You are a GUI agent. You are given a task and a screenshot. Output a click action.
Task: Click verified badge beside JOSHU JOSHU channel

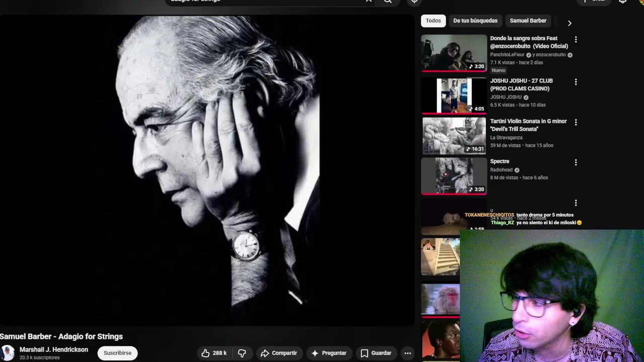(x=526, y=98)
